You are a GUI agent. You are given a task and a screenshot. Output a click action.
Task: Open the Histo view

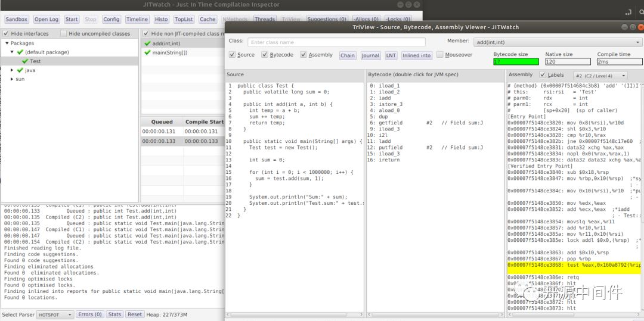tap(162, 19)
